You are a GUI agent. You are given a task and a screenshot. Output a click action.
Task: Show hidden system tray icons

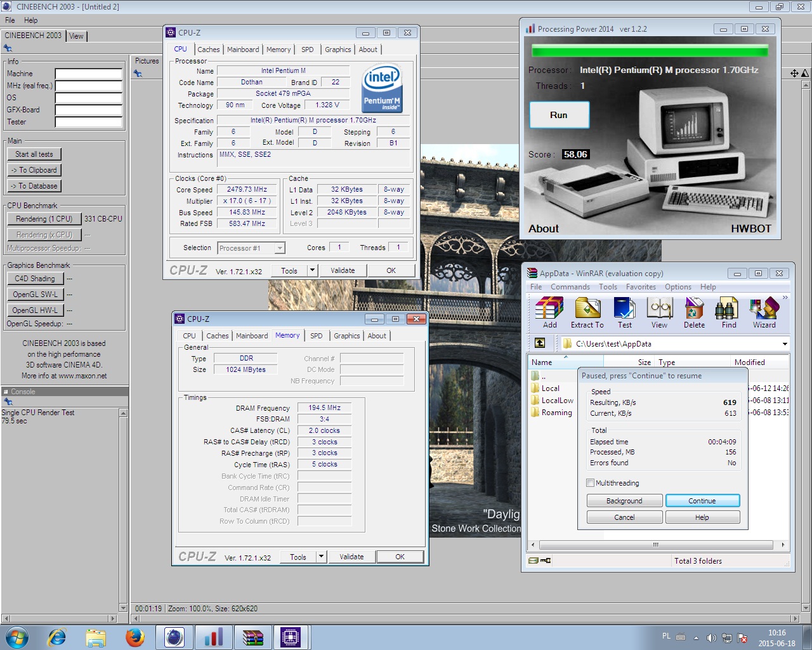pos(696,637)
